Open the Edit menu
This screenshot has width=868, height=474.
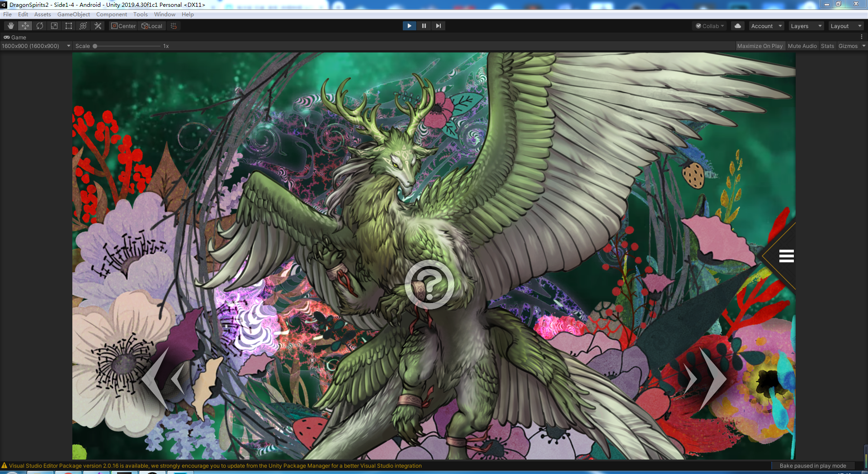(23, 14)
